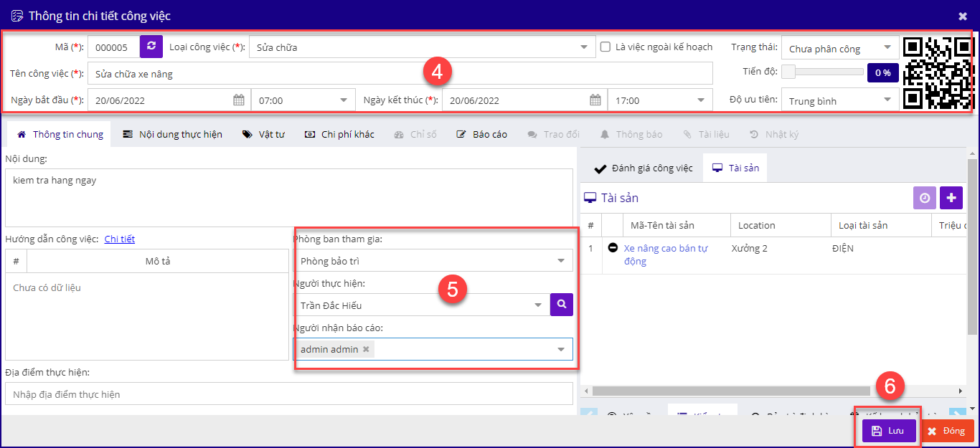Click the Xưởng 2 location cell
This screenshot has width=980, height=448.
tap(749, 248)
